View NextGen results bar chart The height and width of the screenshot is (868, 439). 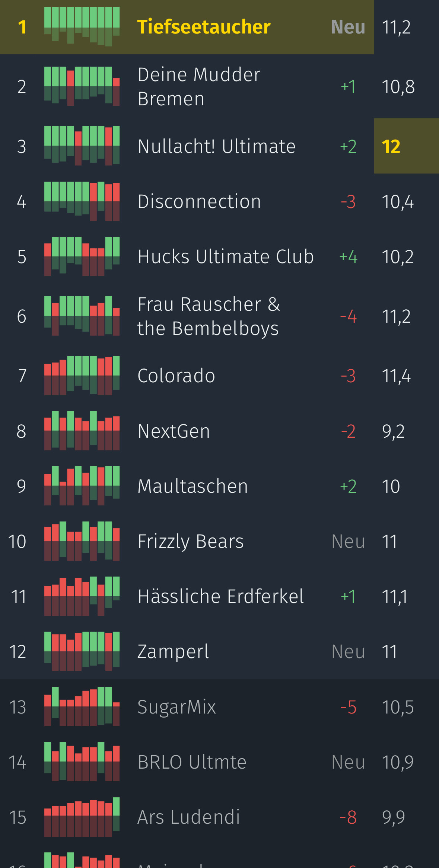point(82,431)
